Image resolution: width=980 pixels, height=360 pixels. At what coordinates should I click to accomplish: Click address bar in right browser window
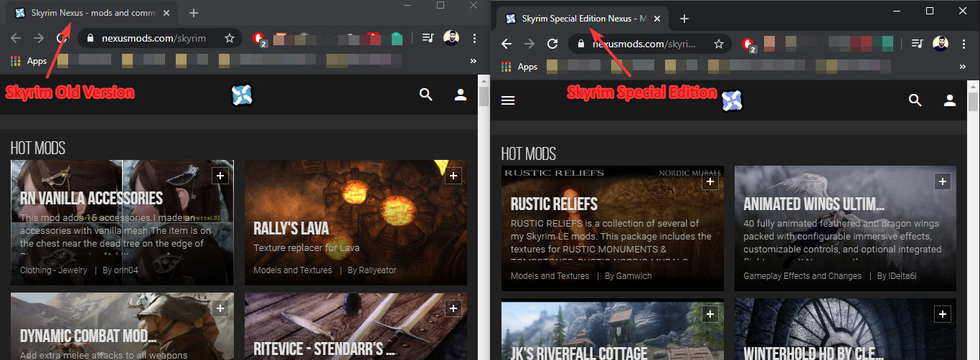tap(649, 44)
